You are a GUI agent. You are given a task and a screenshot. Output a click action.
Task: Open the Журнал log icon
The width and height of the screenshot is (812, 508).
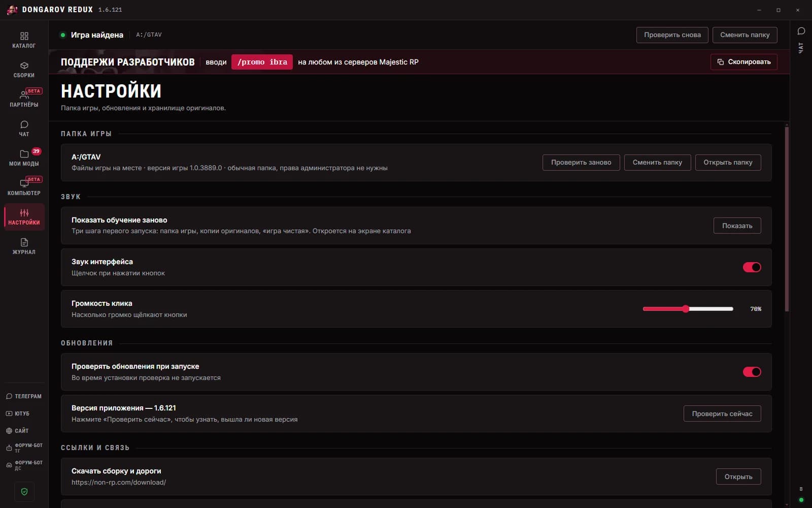click(x=24, y=246)
